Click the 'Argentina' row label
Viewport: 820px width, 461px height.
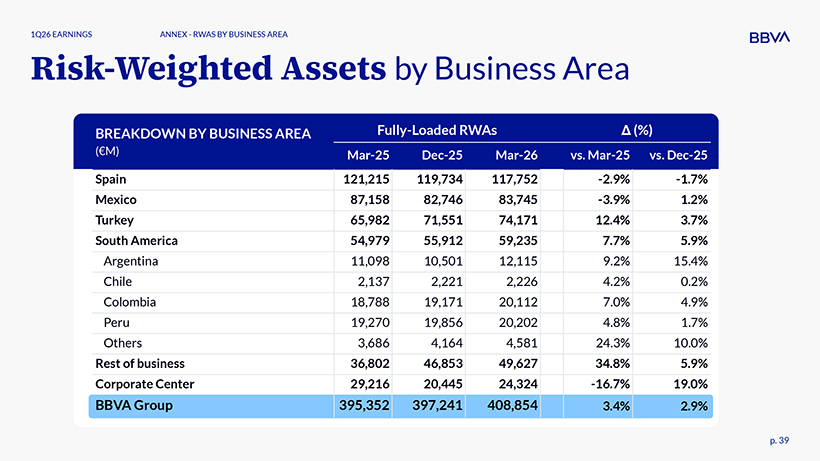131,261
